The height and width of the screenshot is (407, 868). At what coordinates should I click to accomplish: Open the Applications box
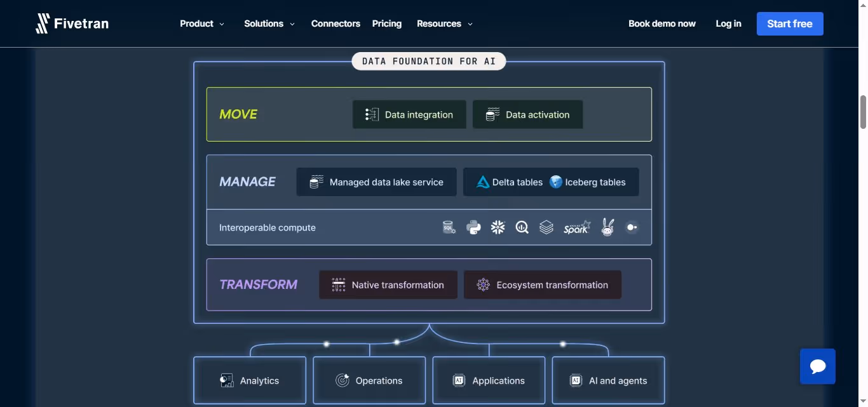[489, 380]
